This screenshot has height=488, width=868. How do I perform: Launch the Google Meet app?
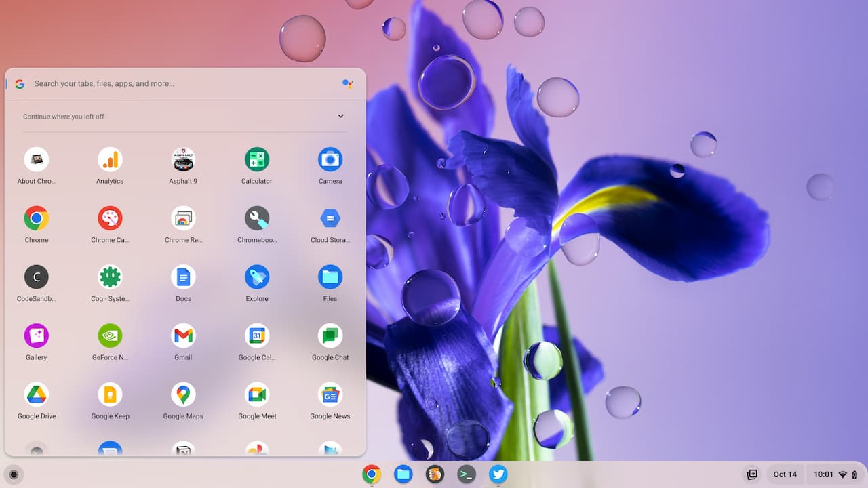pos(257,394)
